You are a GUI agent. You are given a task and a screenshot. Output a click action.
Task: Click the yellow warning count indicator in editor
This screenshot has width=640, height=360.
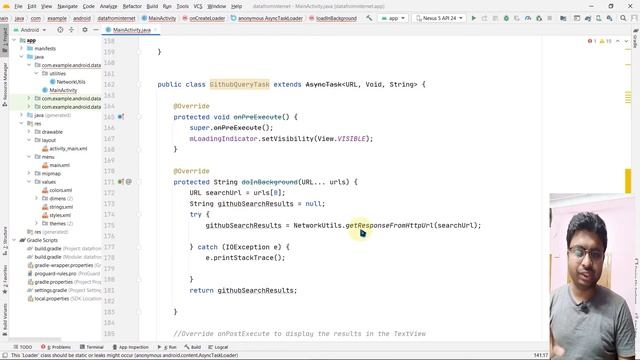[606, 41]
